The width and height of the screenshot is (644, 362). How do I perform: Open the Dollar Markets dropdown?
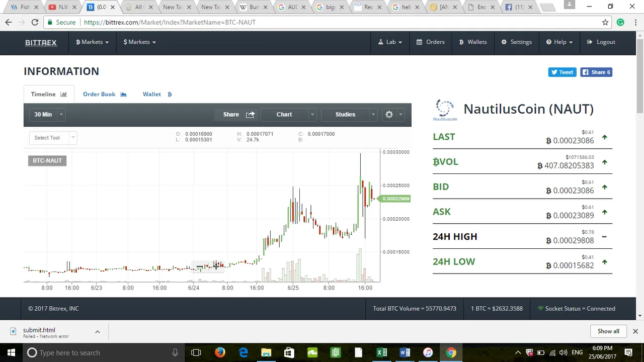139,42
